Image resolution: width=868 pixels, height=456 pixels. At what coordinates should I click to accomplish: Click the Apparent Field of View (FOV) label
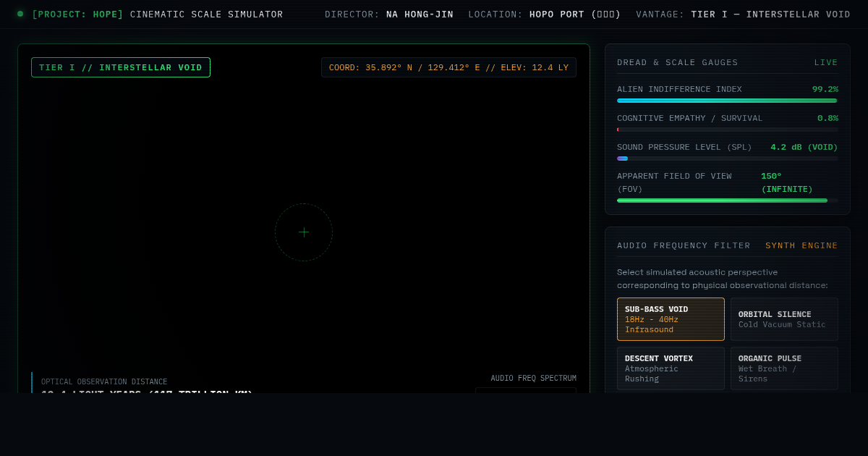pyautogui.click(x=674, y=182)
